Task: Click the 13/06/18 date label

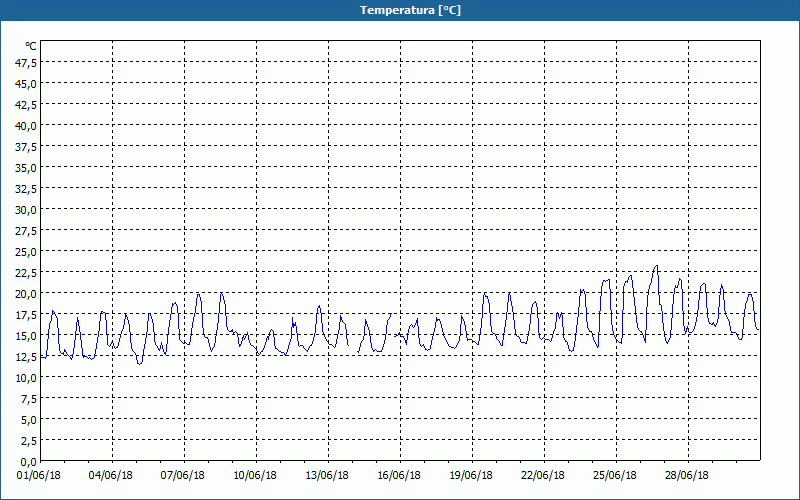Action: click(327, 476)
